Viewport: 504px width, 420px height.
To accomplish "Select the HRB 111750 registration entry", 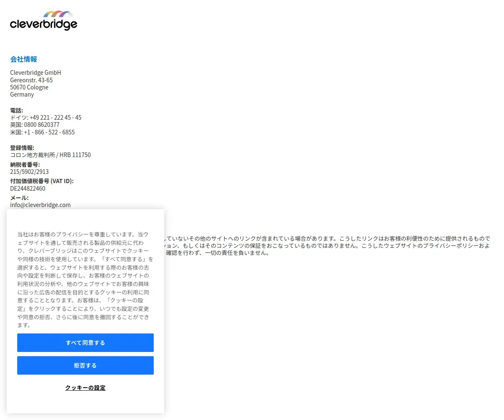I will point(75,155).
